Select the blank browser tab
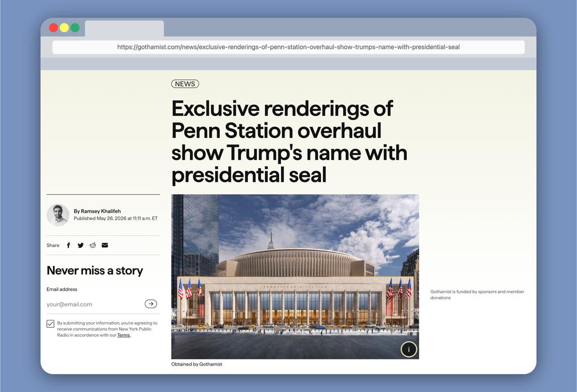 (125, 28)
